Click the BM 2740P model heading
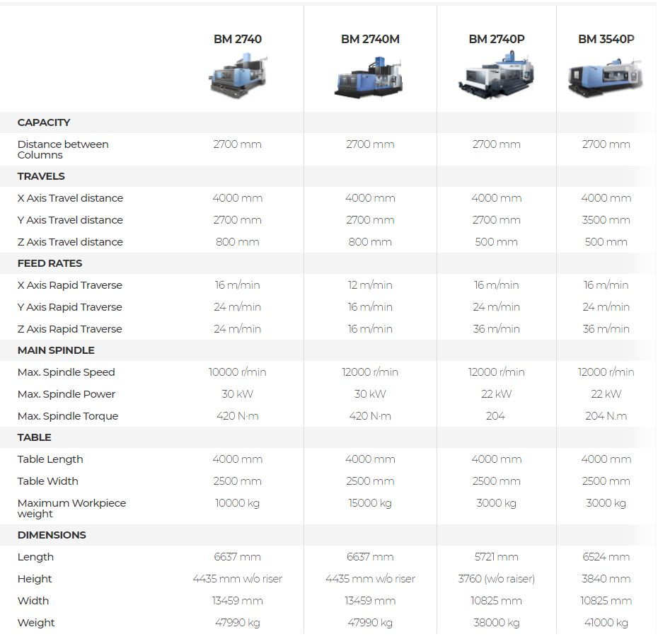658x644 pixels. [497, 39]
